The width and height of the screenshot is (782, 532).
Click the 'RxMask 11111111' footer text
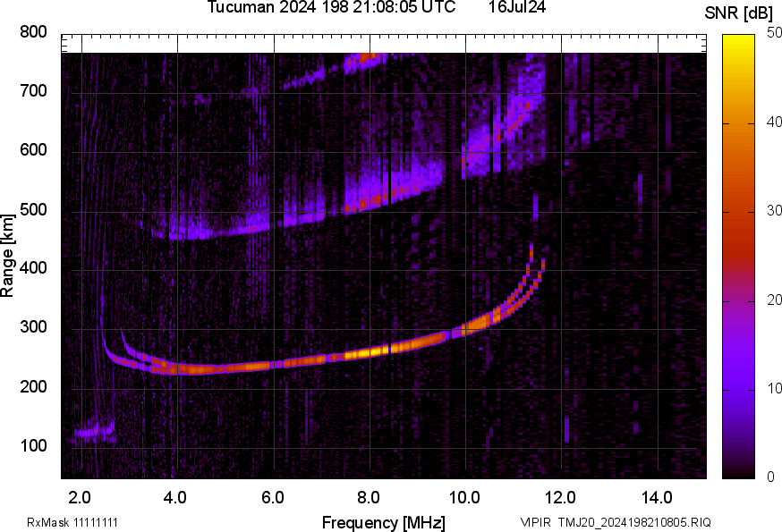[x=72, y=522]
